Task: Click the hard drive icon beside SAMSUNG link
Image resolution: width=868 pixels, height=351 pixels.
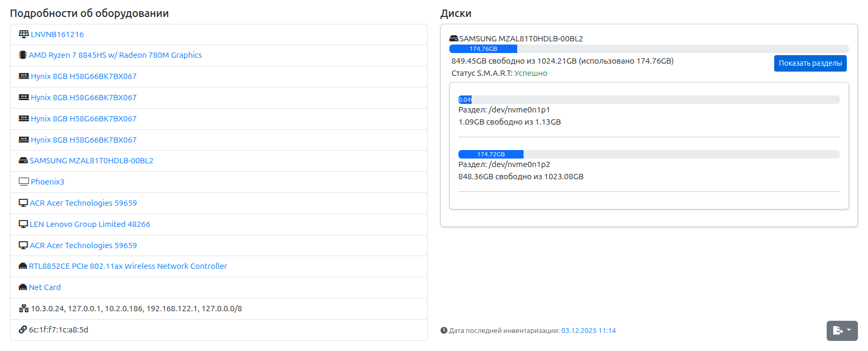Action: pyautogui.click(x=23, y=161)
